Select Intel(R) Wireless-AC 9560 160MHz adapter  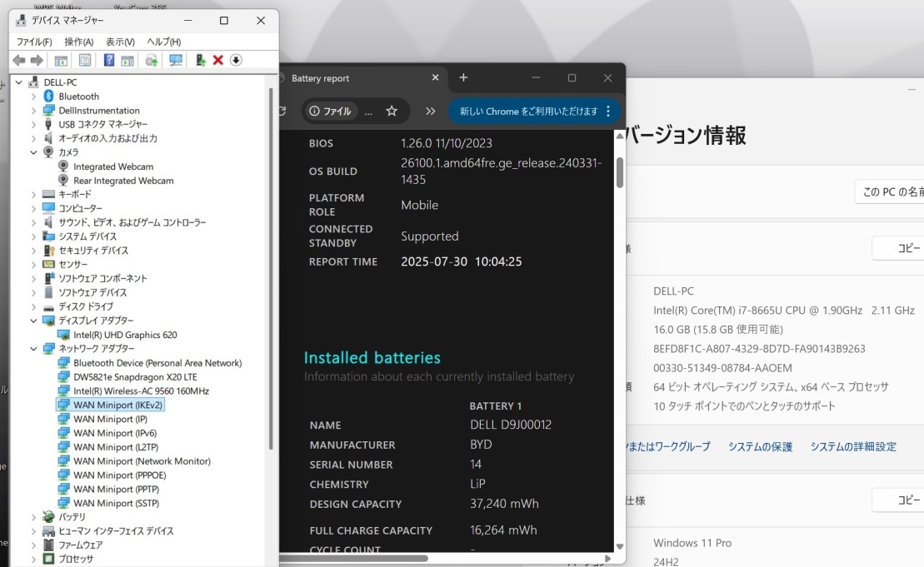click(x=141, y=391)
